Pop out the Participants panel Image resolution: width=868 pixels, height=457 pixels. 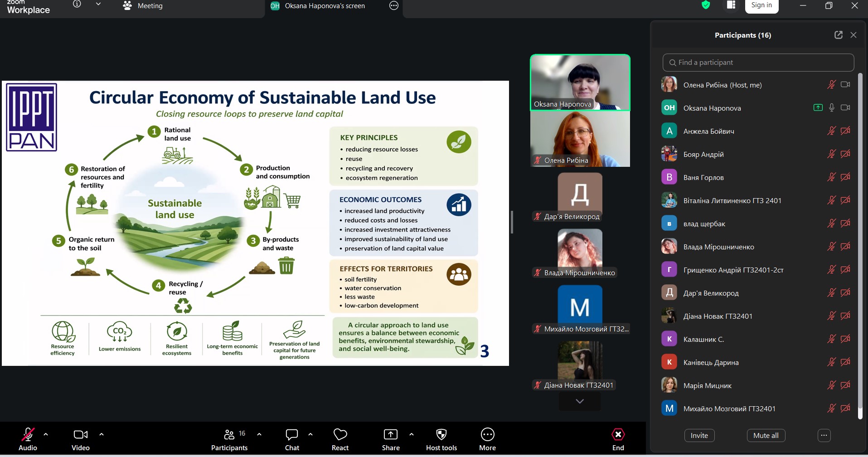(x=838, y=35)
